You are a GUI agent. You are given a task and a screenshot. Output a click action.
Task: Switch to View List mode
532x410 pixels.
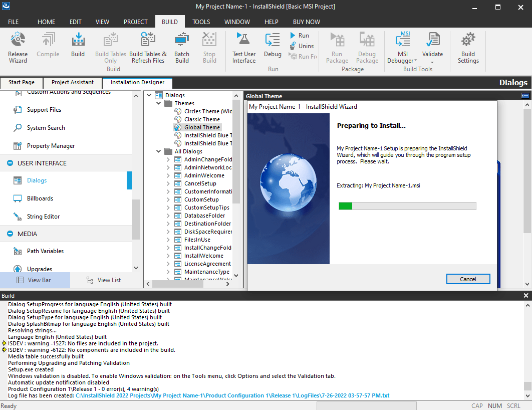point(104,280)
